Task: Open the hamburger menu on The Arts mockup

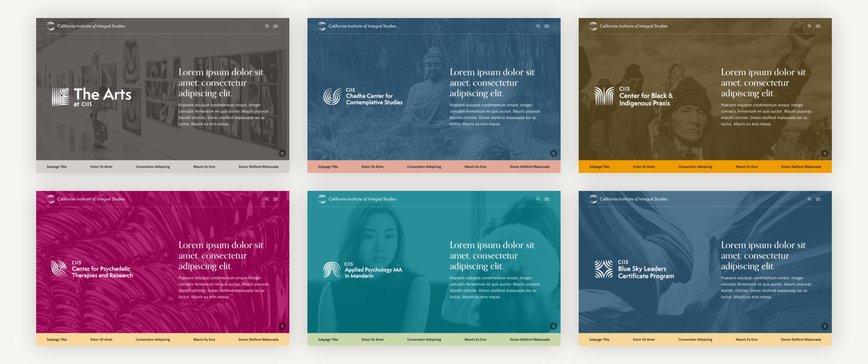Action: (275, 26)
